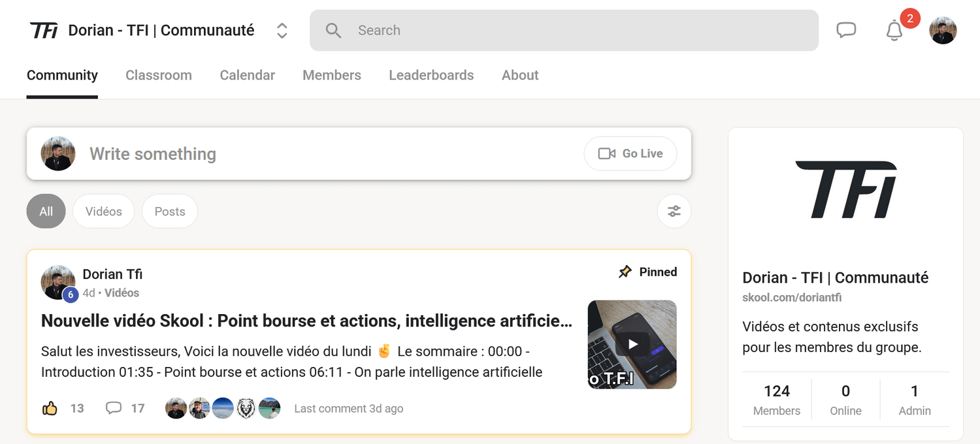
Task: Open the Nouvelle vidéo Skool post title
Action: [x=306, y=321]
